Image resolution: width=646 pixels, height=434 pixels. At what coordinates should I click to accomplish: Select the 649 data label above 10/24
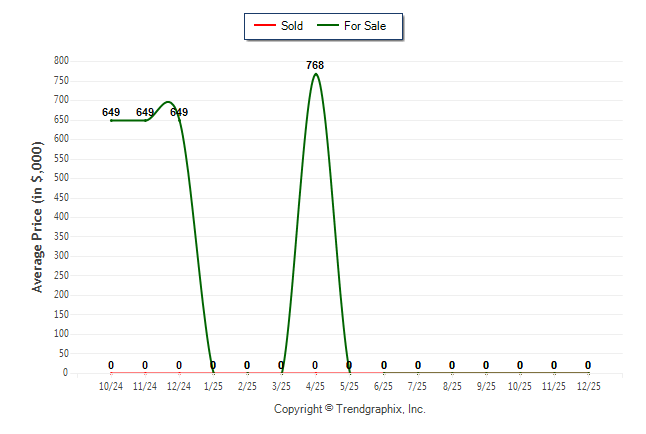coord(111,113)
